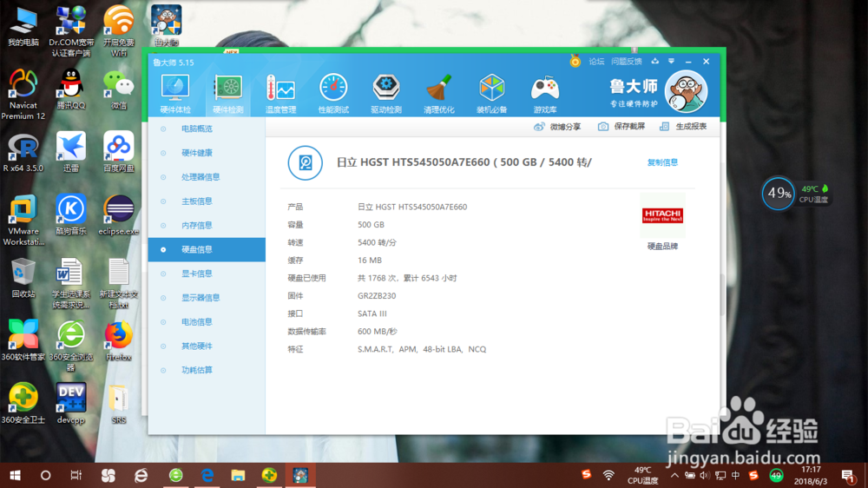
Task: Click 复制信息 copy info link
Action: point(662,162)
